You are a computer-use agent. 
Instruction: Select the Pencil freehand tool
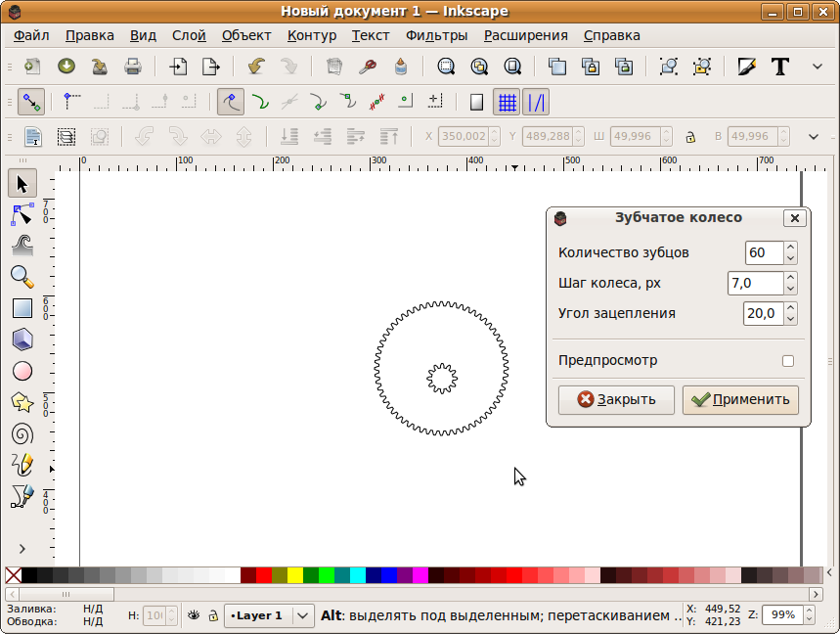click(22, 465)
